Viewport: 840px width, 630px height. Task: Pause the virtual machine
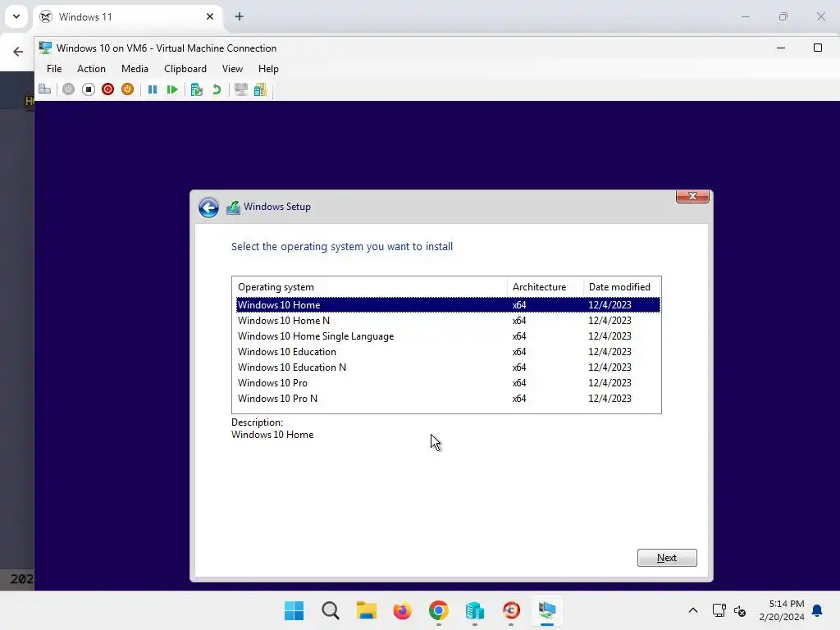coord(153,89)
